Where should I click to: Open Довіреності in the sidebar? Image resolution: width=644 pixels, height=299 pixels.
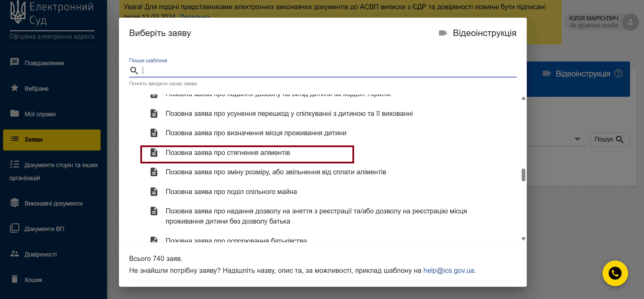40,254
